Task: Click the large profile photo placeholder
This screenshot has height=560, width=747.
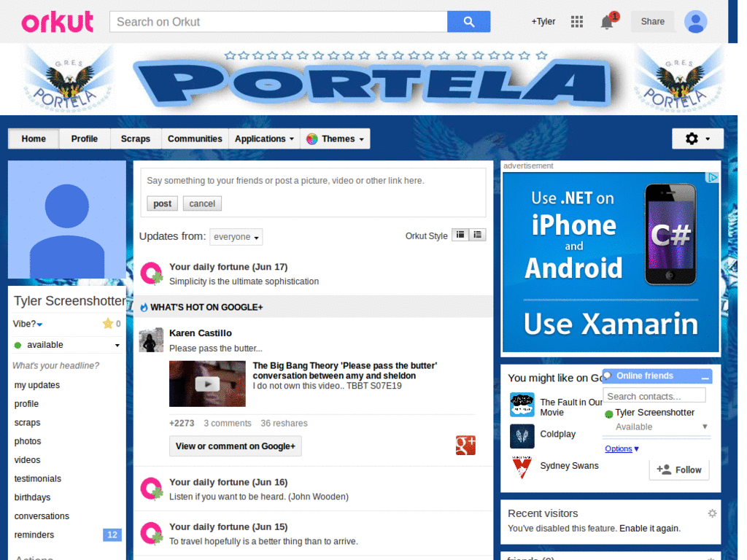Action: [x=67, y=219]
